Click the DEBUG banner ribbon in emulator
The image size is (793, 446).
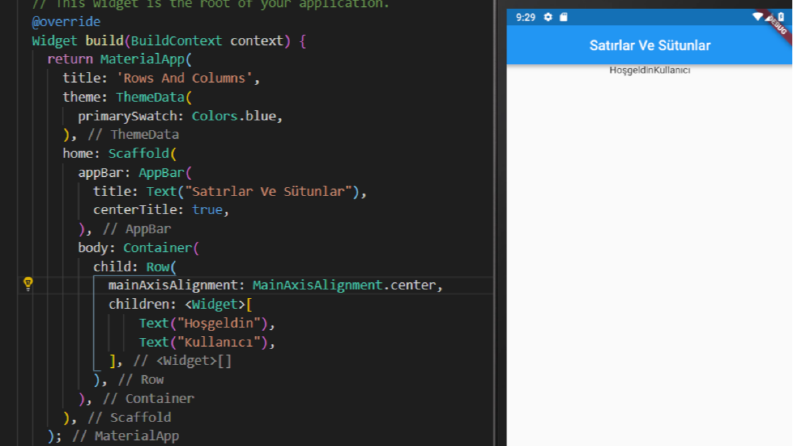pos(779,25)
